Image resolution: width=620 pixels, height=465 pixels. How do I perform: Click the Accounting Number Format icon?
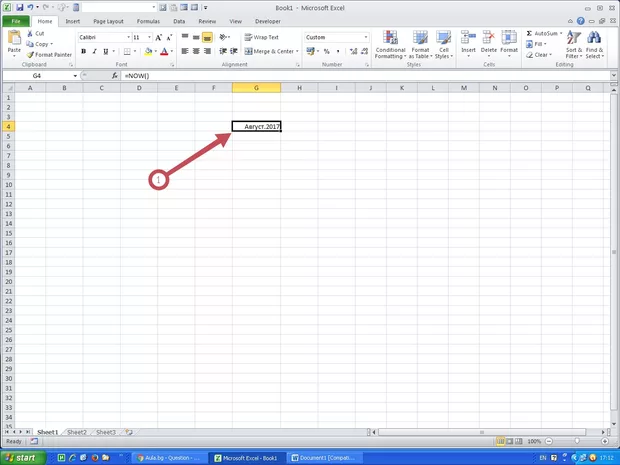[x=310, y=51]
